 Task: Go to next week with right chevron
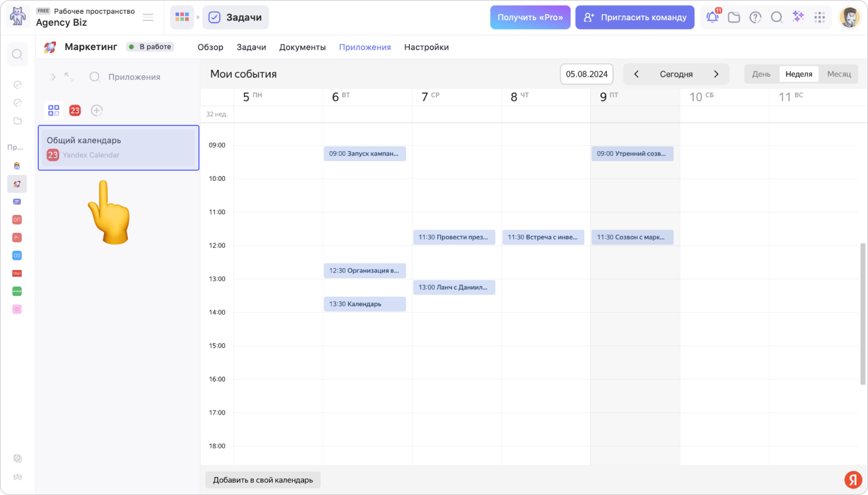716,74
